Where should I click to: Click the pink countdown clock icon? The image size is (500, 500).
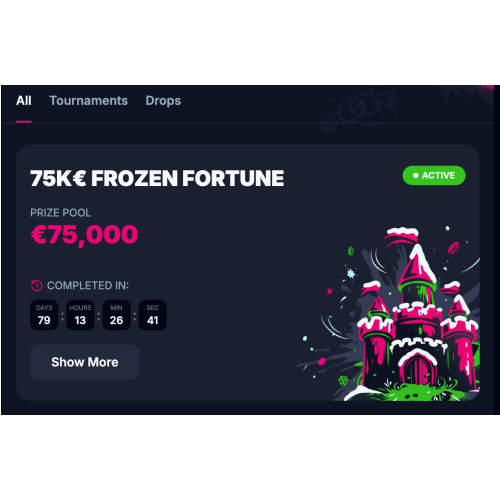(x=36, y=285)
